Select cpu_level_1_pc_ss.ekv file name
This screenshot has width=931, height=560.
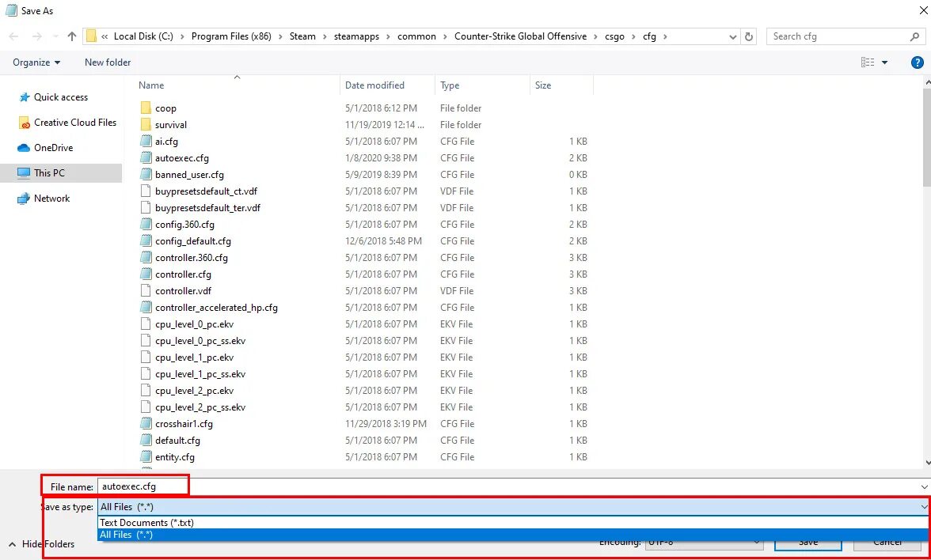tap(200, 373)
